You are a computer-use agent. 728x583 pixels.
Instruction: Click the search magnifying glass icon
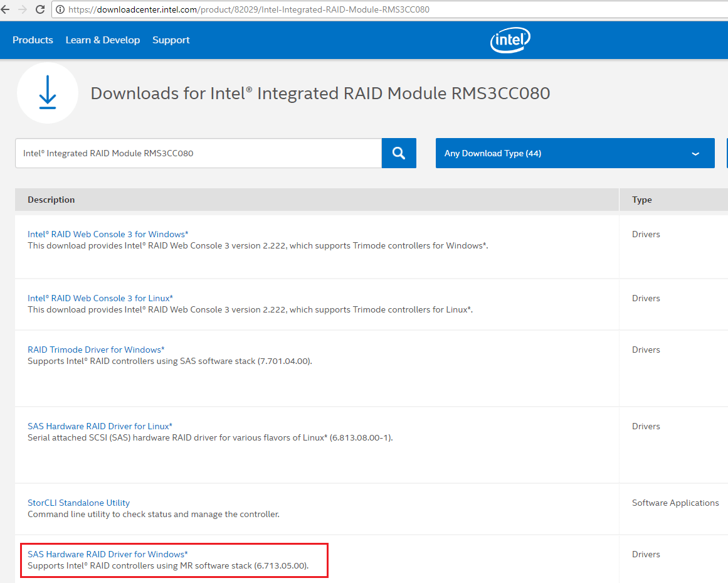point(399,152)
